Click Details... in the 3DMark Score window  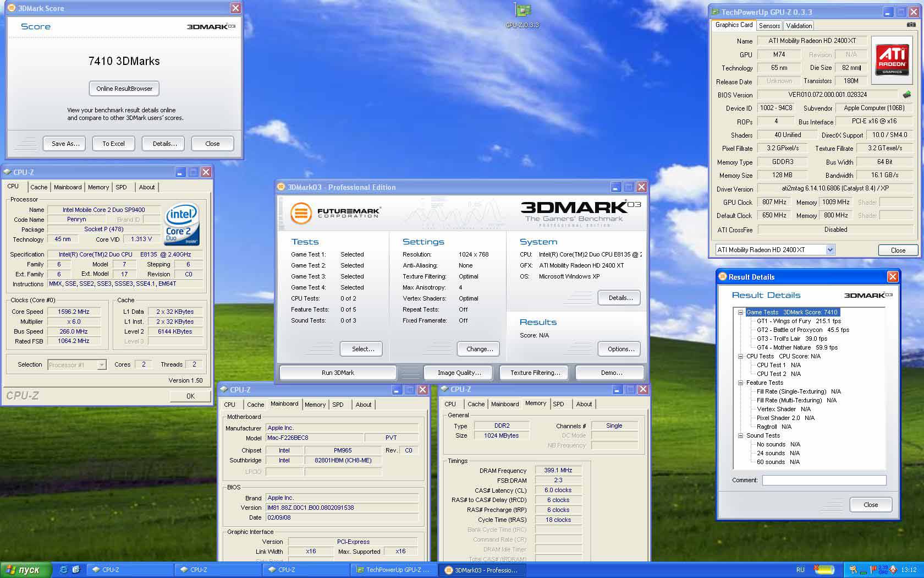[164, 144]
